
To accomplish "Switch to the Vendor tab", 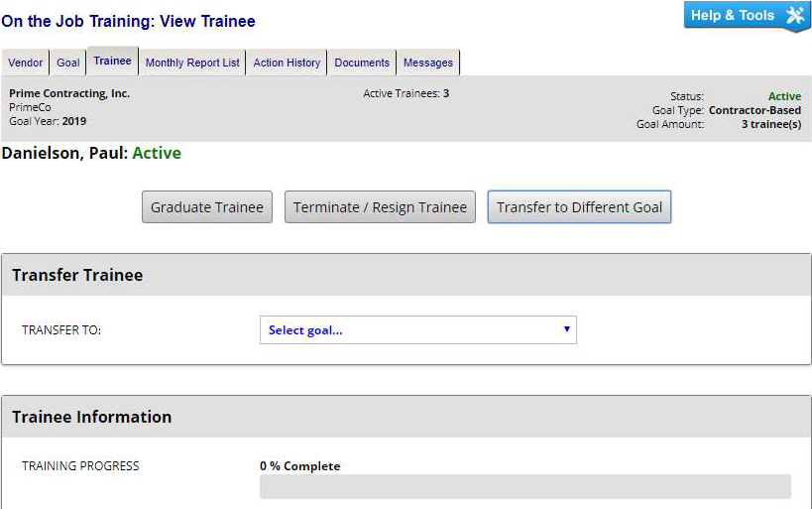I will (26, 63).
